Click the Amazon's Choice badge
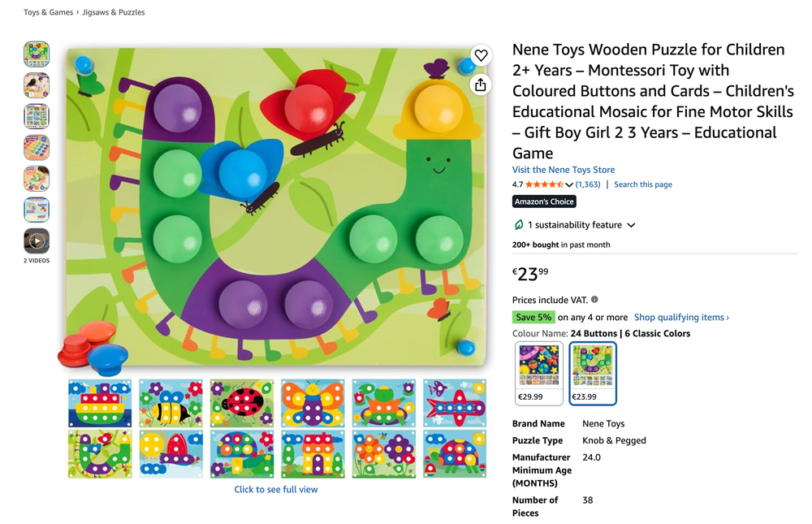The height and width of the screenshot is (524, 812). (x=544, y=201)
